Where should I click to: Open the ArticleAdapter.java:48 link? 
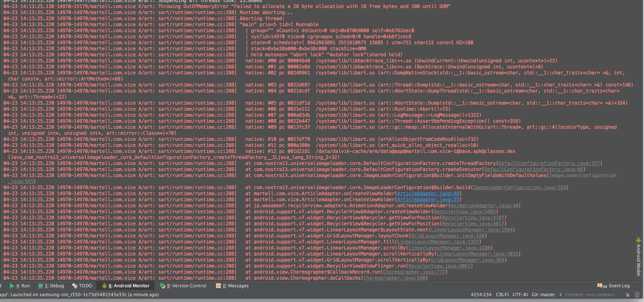428,194
